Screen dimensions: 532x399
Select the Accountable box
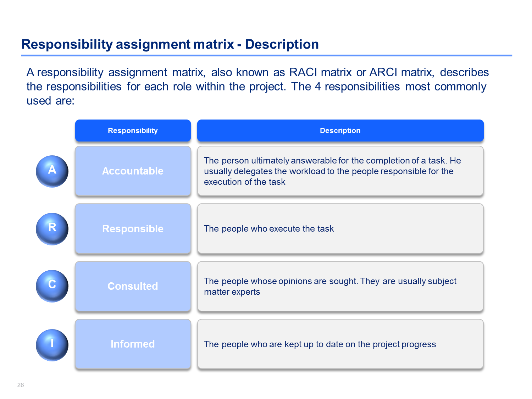[133, 171]
